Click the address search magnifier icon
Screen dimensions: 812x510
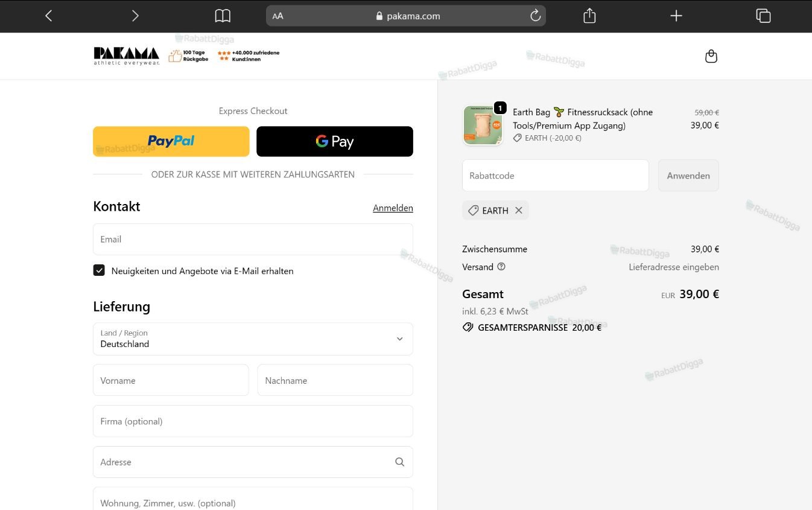[x=399, y=462]
